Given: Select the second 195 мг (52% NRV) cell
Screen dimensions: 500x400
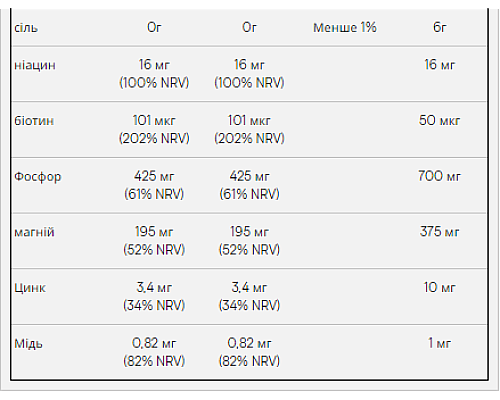Looking at the screenshot, I should coord(249,241).
